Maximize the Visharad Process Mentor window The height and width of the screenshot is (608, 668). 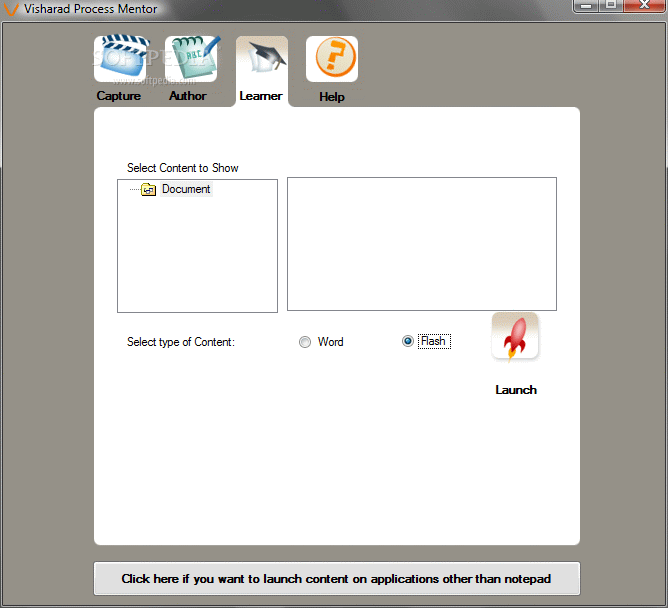pos(611,6)
